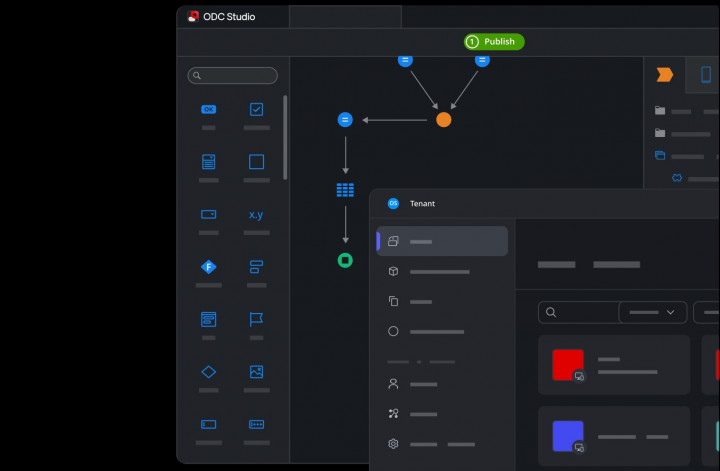Click the blue window icon in tree
This screenshot has height=471, width=720.
[660, 155]
